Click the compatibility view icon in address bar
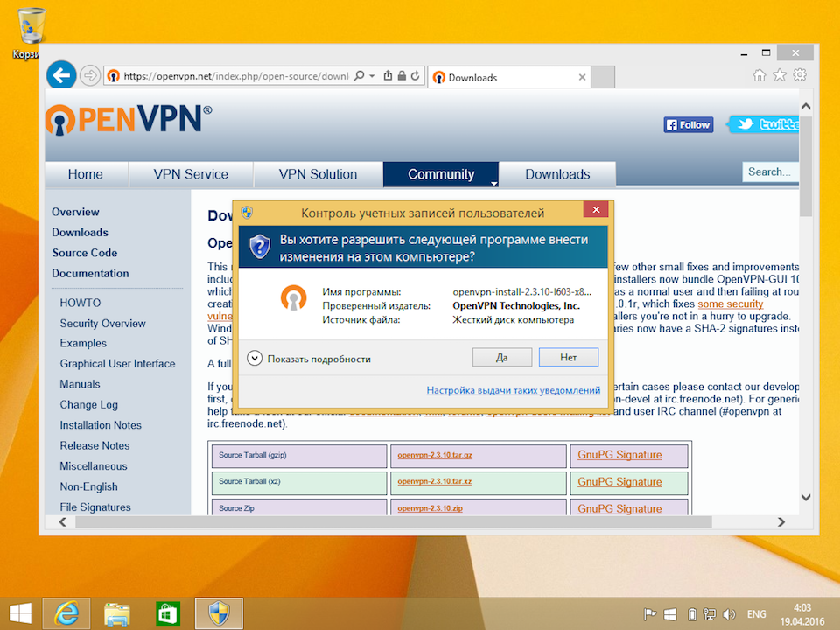 [388, 76]
